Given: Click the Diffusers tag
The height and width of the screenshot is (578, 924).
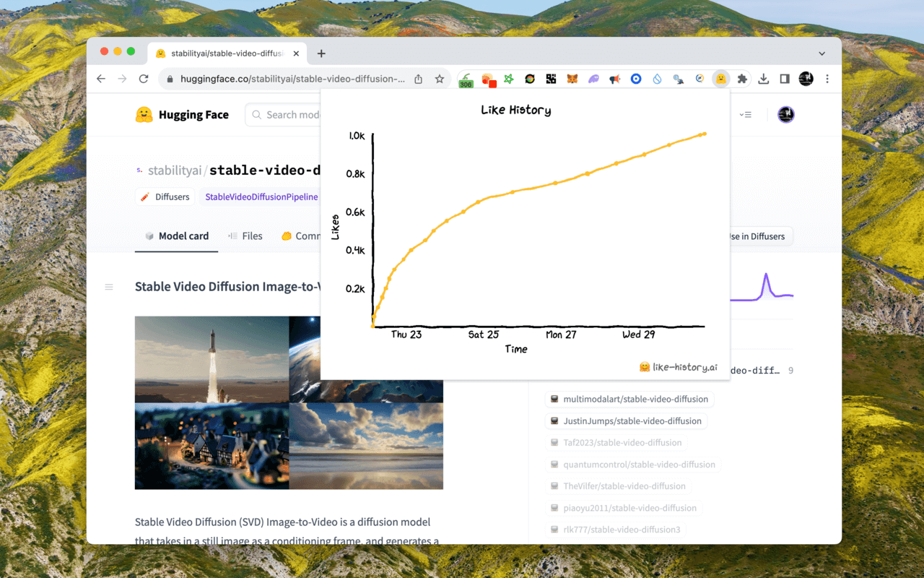Looking at the screenshot, I should 165,197.
